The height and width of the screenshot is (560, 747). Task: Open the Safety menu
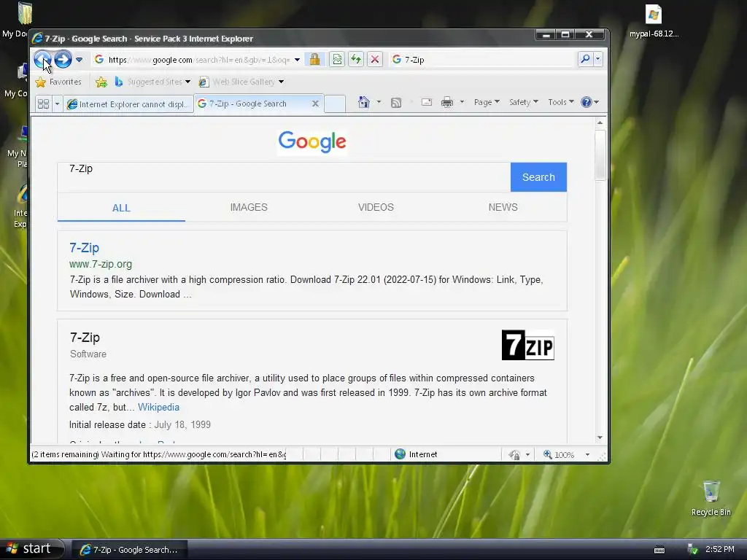523,102
